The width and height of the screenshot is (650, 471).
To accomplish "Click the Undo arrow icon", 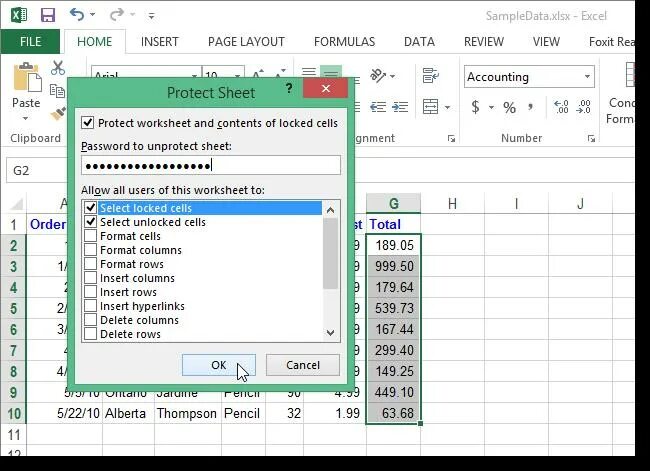I will point(77,15).
